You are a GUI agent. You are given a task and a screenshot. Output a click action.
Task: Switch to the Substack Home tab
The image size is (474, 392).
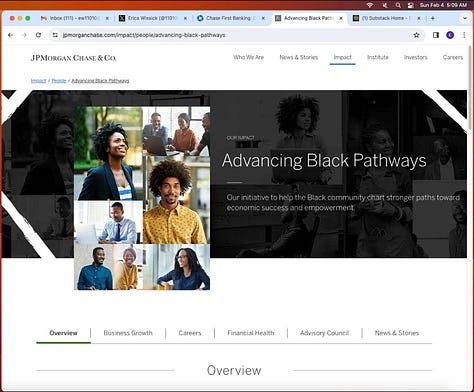tap(387, 18)
